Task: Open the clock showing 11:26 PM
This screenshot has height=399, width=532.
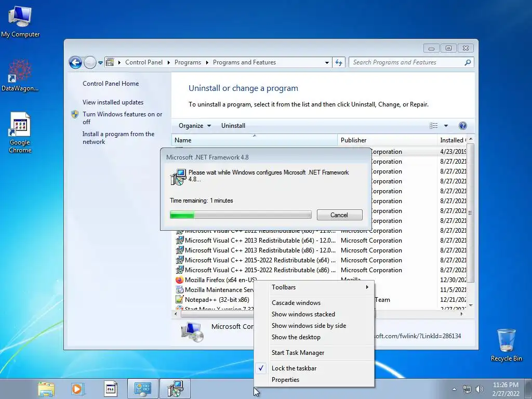Action: pos(506,389)
